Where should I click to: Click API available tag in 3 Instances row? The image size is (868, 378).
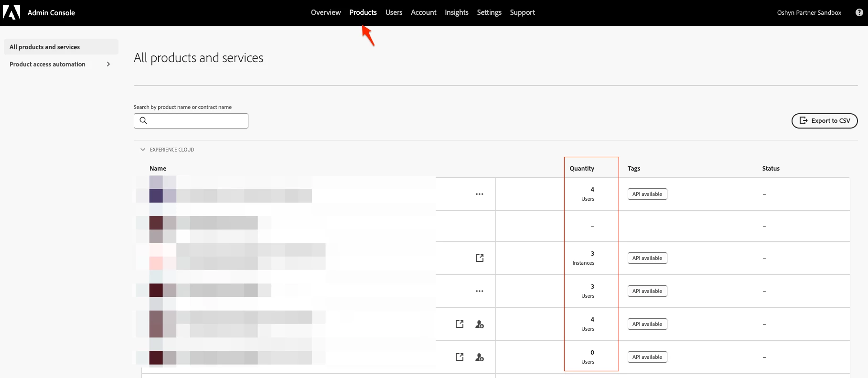(647, 258)
